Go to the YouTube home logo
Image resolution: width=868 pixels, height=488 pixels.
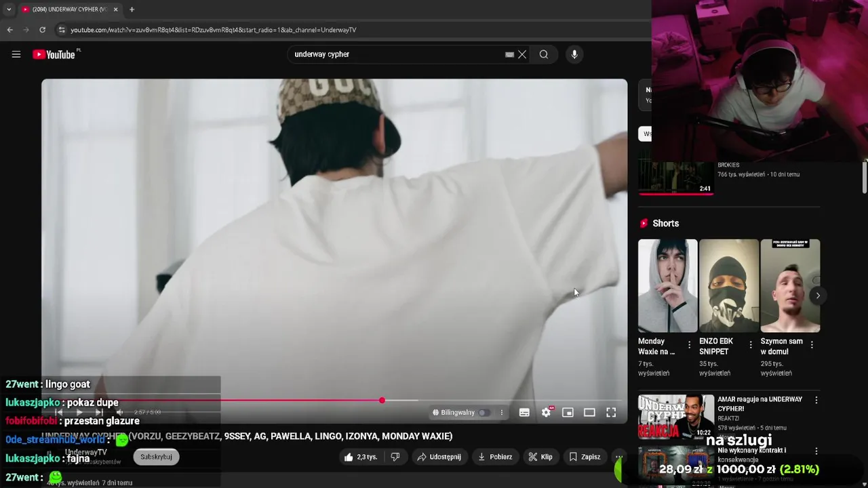56,54
